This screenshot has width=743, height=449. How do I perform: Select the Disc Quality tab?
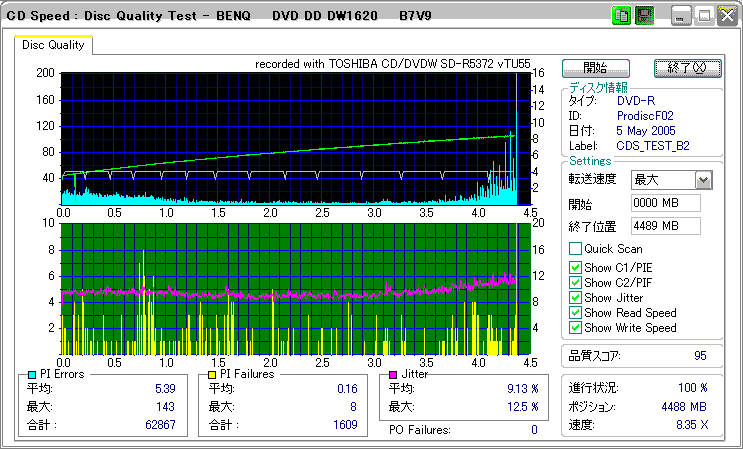pyautogui.click(x=54, y=45)
